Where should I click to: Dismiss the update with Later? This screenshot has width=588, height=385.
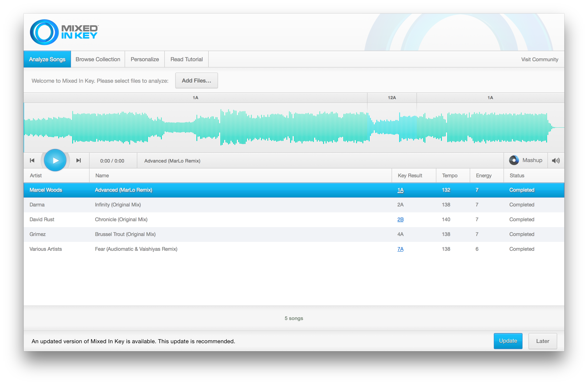[x=543, y=341]
